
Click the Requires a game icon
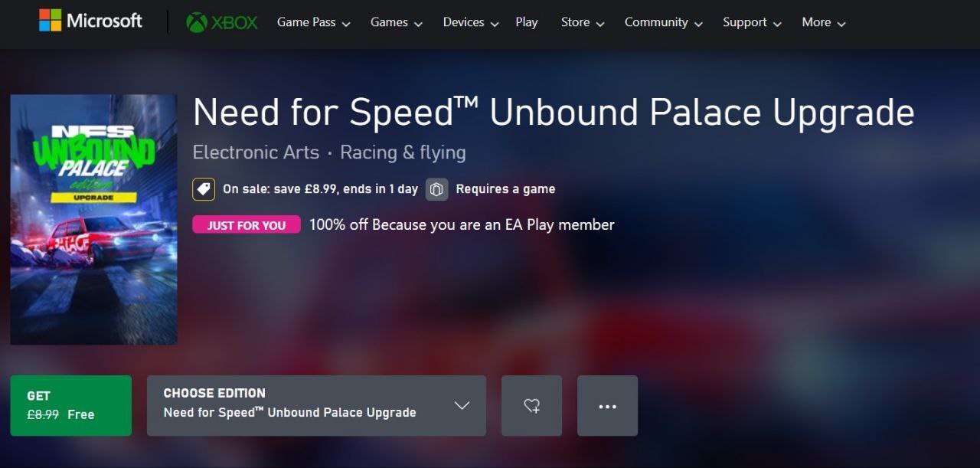[437, 189]
